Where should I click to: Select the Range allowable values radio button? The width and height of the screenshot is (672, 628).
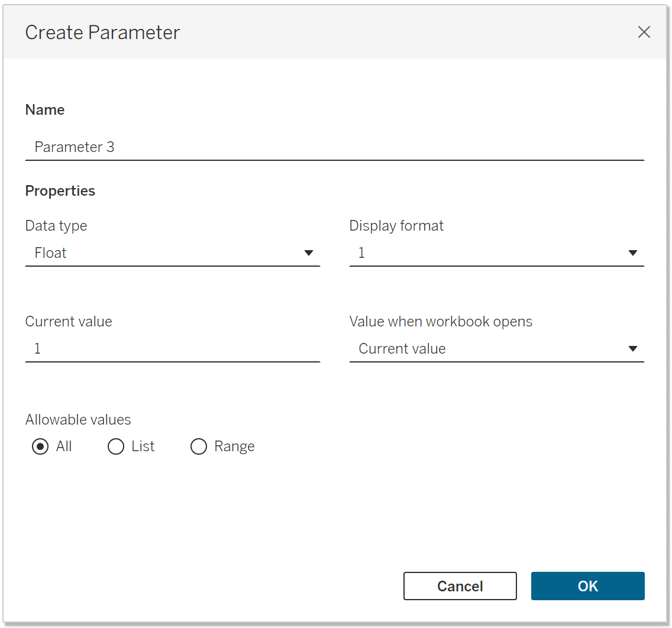click(x=199, y=446)
